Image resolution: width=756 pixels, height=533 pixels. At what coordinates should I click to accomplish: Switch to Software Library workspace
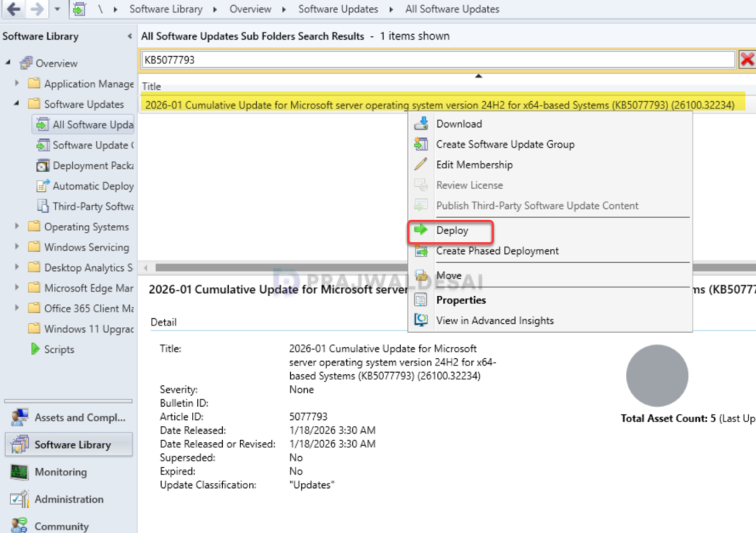click(x=69, y=444)
